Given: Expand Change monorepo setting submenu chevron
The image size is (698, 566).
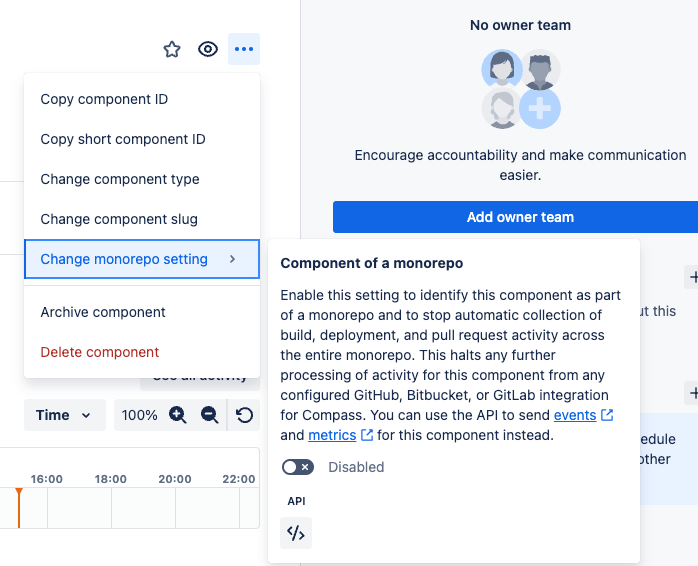Looking at the screenshot, I should [232, 259].
